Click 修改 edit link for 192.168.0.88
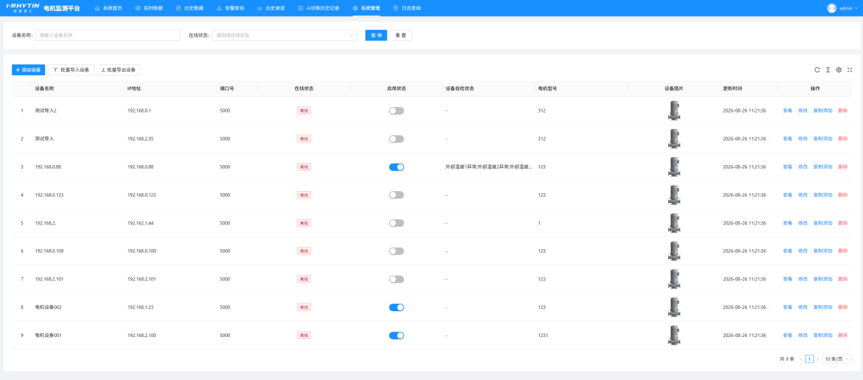The width and height of the screenshot is (863, 380). (x=802, y=167)
